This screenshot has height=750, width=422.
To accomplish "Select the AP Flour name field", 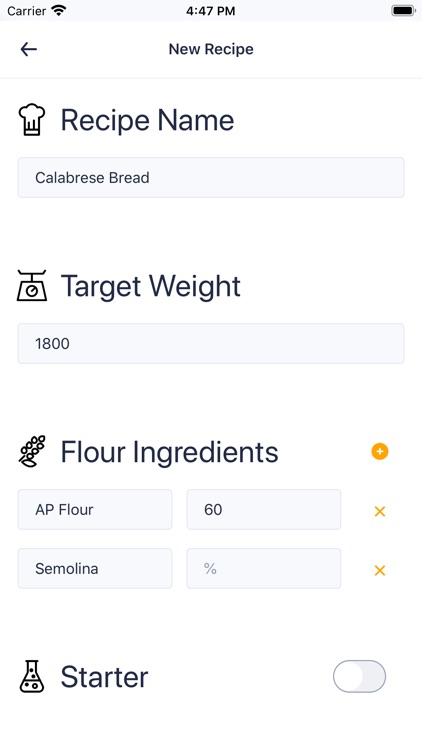I will (95, 509).
